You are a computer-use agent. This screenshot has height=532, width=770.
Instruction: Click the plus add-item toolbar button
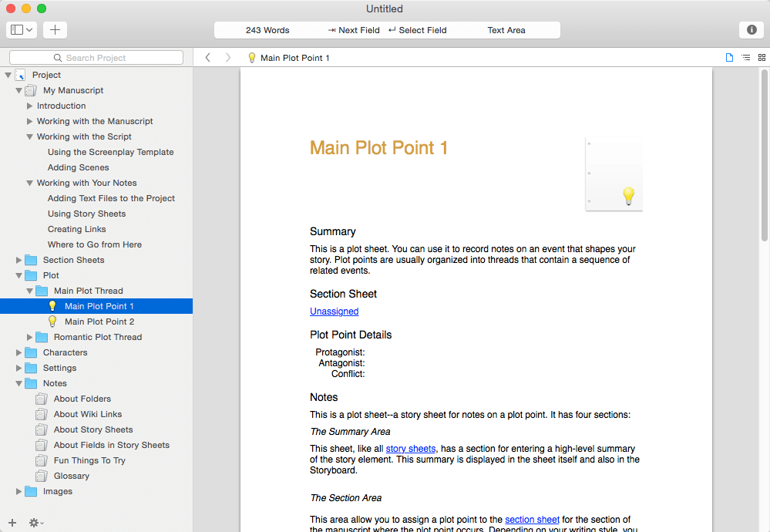(55, 30)
